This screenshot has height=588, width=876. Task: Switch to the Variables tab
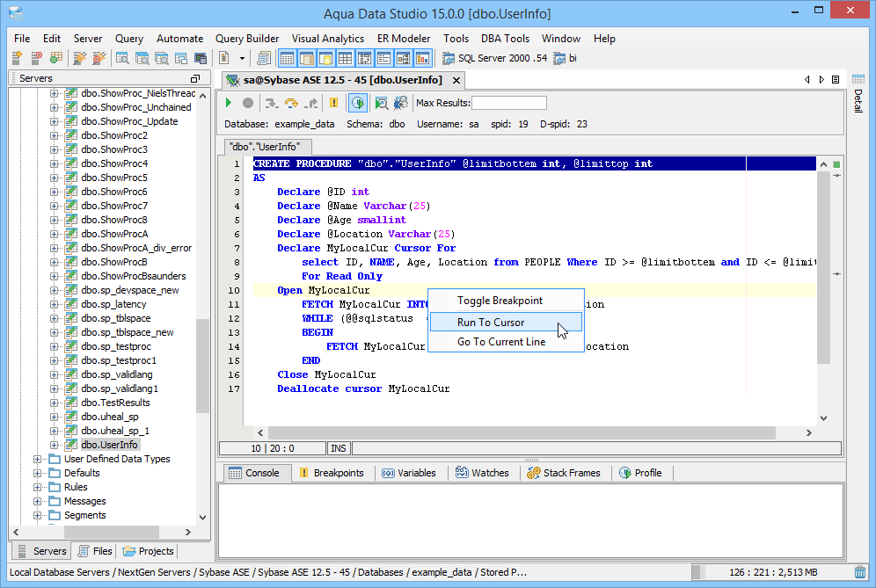(409, 473)
